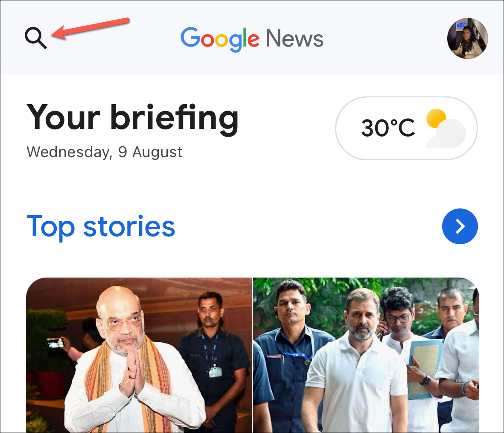504x433 pixels.
Task: Click the grey cloud in weather icon
Action: [x=448, y=134]
